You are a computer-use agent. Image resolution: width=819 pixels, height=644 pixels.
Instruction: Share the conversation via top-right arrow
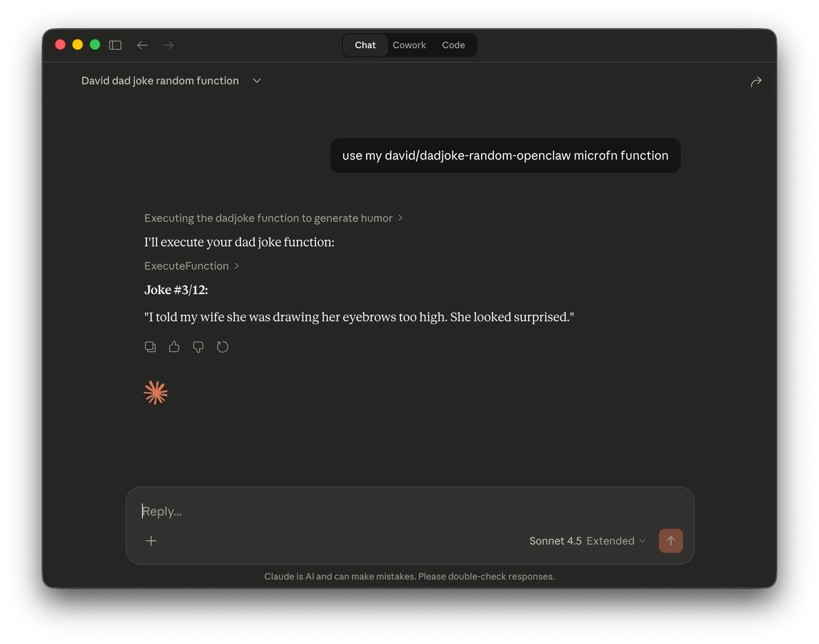[756, 81]
